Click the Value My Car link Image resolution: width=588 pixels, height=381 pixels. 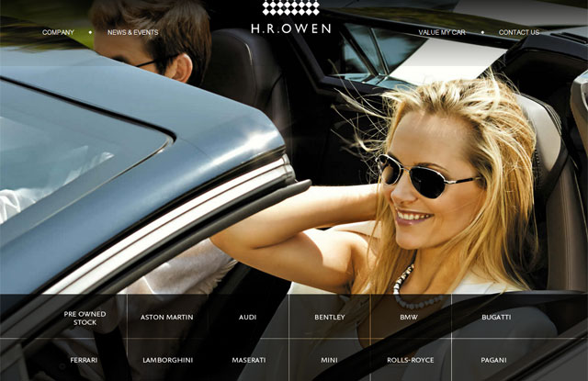point(442,32)
